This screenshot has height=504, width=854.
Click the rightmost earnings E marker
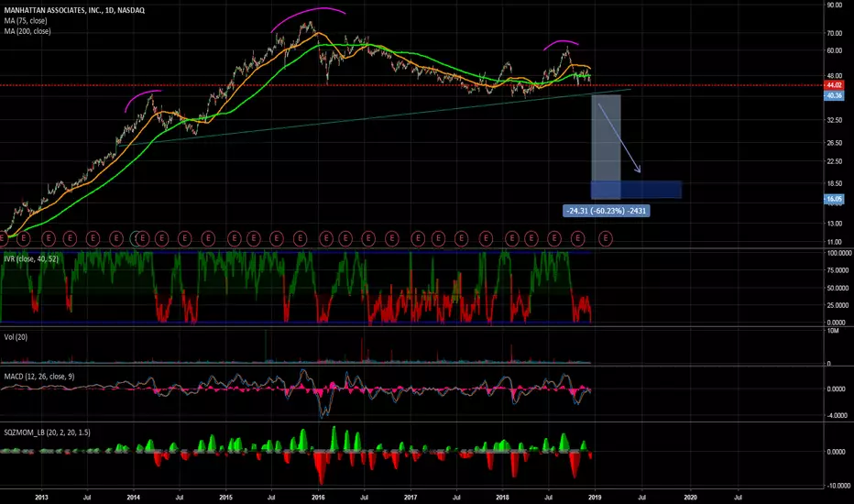[x=605, y=238]
